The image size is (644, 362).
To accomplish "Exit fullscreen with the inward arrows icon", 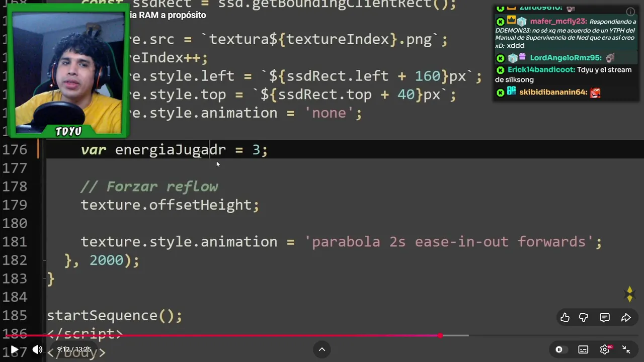I will pos(626,349).
